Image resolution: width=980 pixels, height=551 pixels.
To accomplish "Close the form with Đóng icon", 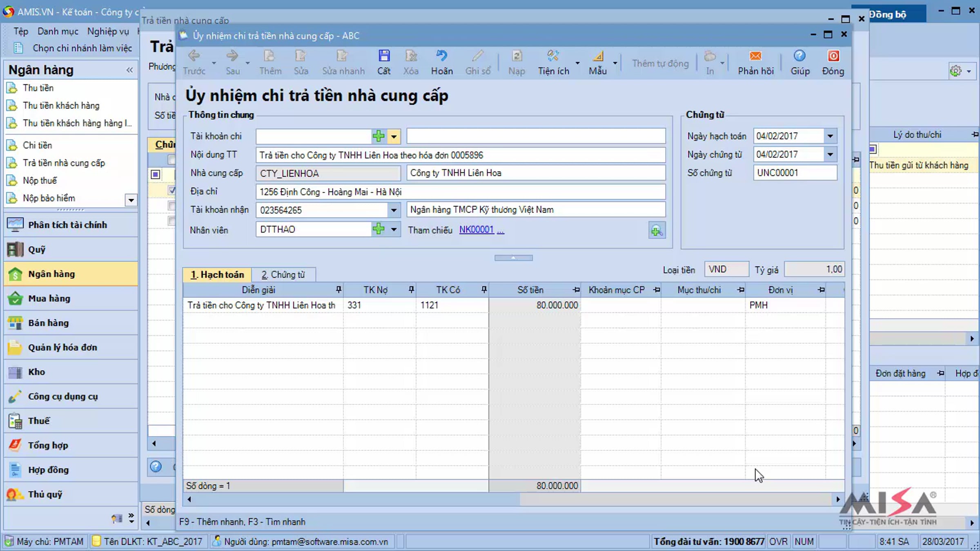I will 833,56.
